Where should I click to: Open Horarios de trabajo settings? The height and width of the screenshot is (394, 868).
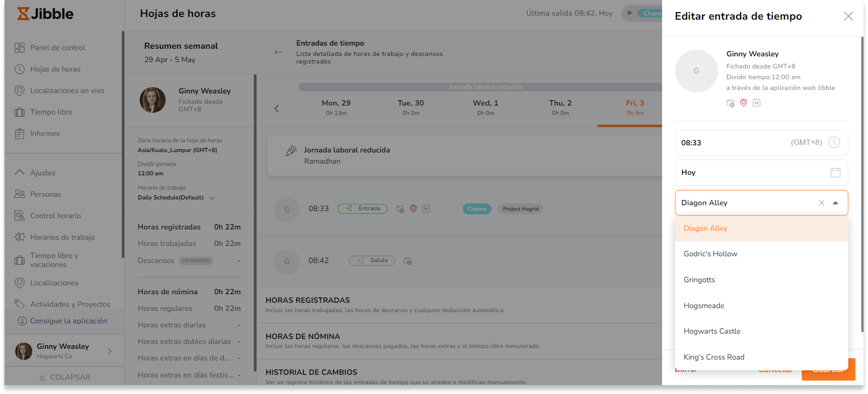click(62, 237)
